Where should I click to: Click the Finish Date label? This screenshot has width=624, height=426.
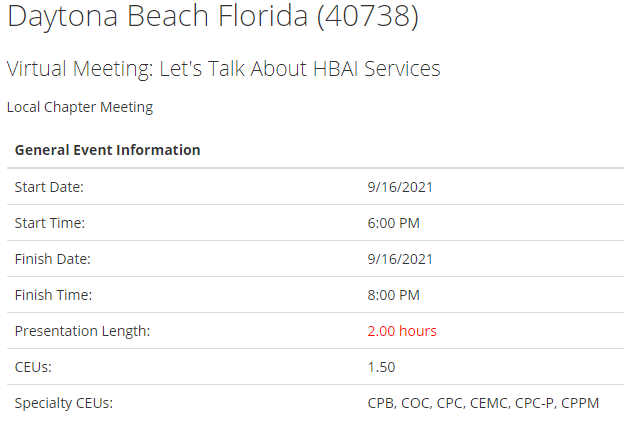(x=52, y=259)
